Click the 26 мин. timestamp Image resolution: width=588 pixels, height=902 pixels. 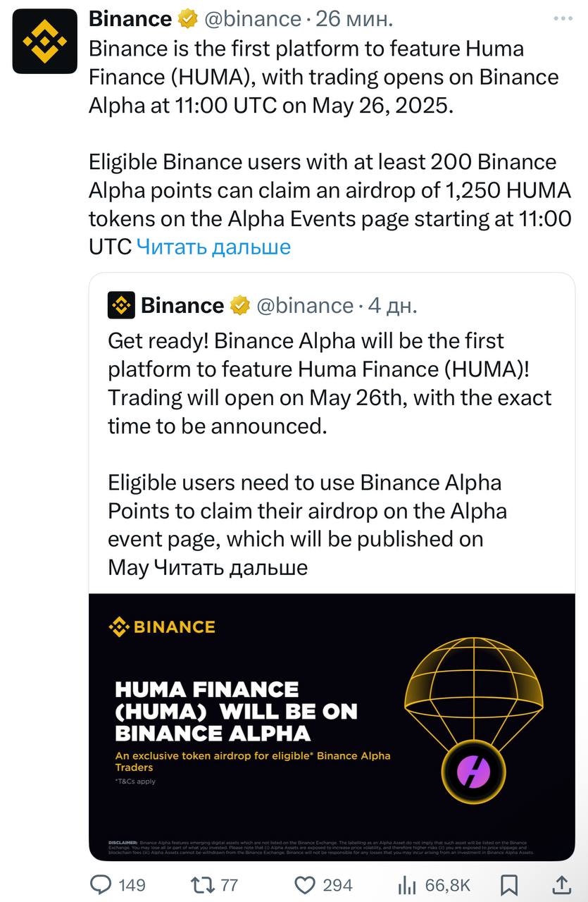coord(354,19)
